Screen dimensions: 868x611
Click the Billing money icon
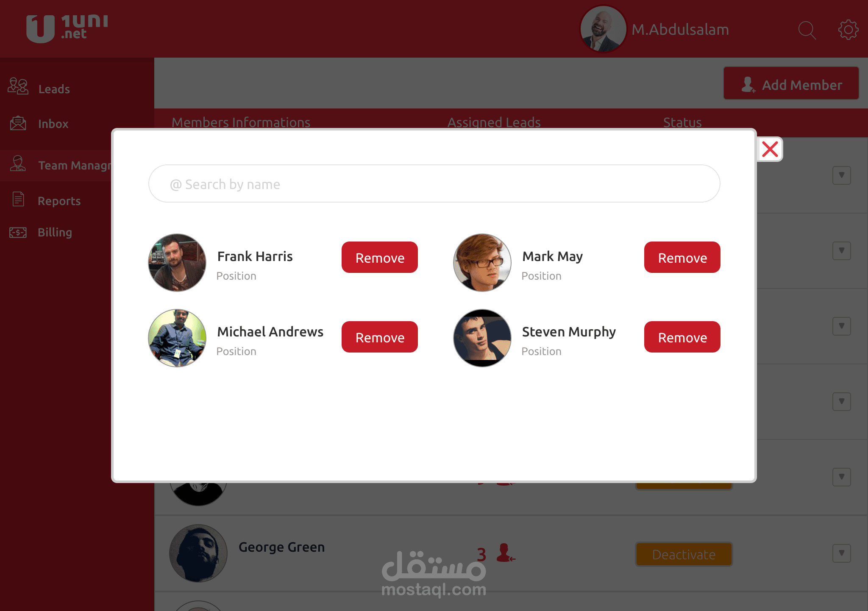pyautogui.click(x=18, y=232)
